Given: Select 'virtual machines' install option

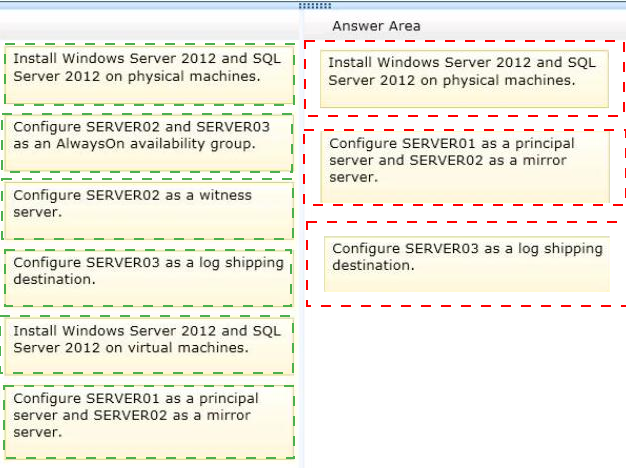Looking at the screenshot, I should click(148, 346).
